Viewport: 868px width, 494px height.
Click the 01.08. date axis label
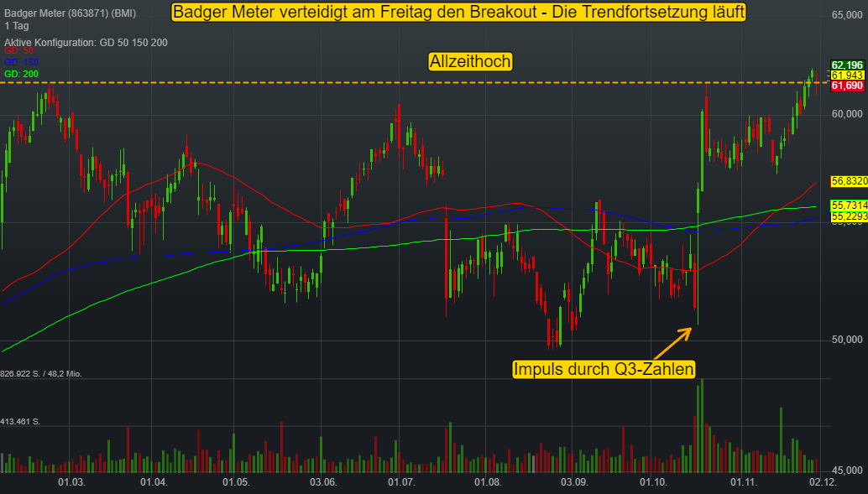coord(488,482)
